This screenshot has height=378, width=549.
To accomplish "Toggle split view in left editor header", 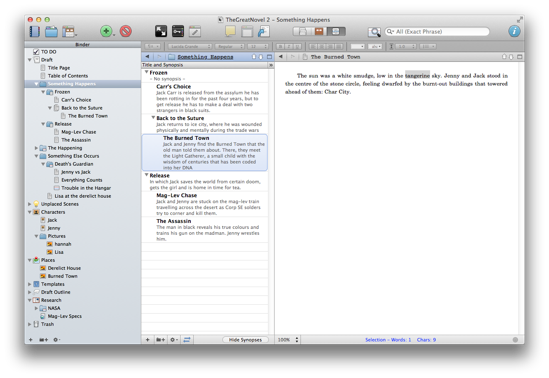I will tap(269, 56).
